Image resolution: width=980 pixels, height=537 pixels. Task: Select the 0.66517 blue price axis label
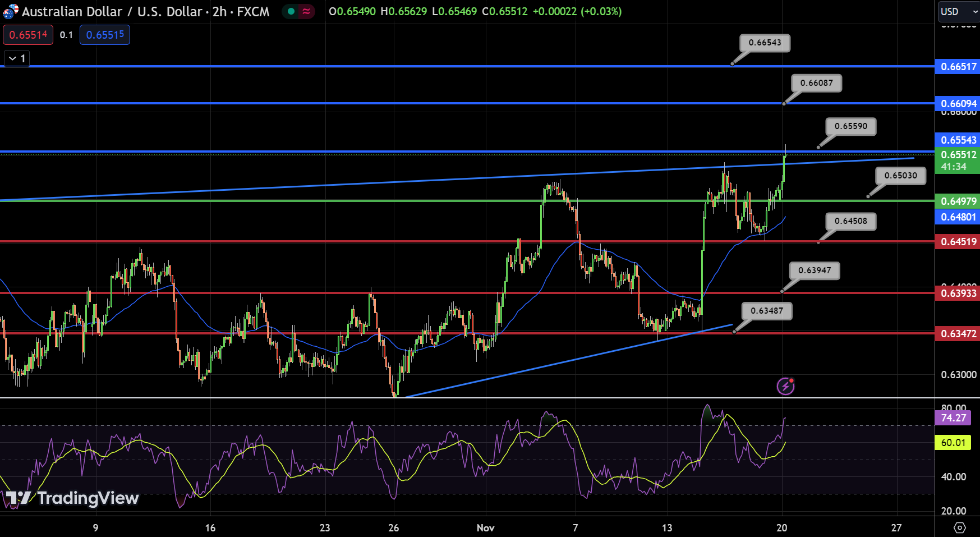coord(958,66)
